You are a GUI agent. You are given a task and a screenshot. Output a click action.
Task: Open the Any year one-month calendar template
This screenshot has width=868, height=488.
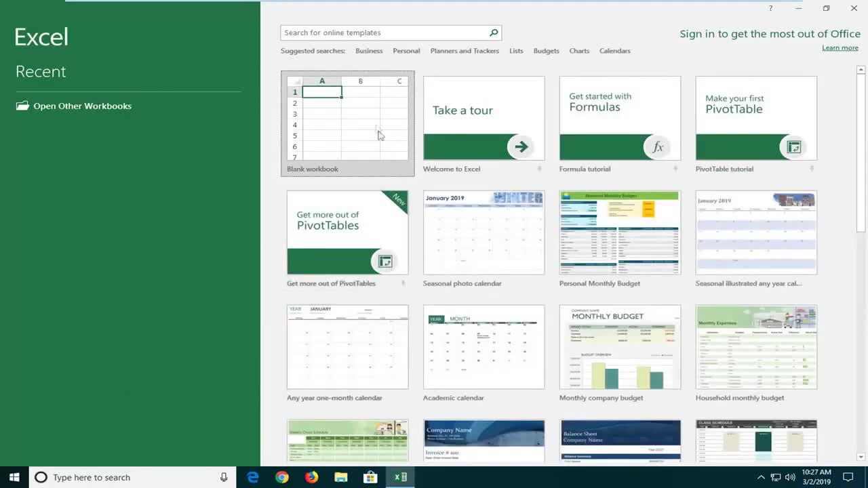point(347,347)
